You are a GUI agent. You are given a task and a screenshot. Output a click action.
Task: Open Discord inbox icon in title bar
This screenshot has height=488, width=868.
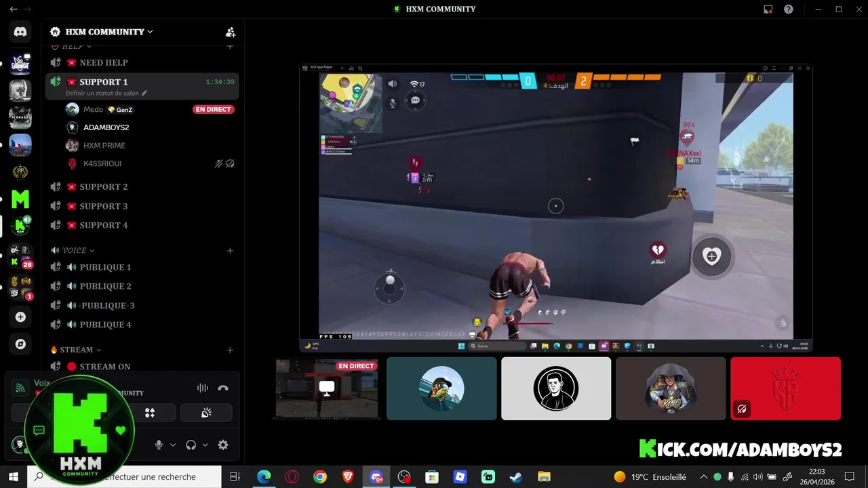pos(768,9)
